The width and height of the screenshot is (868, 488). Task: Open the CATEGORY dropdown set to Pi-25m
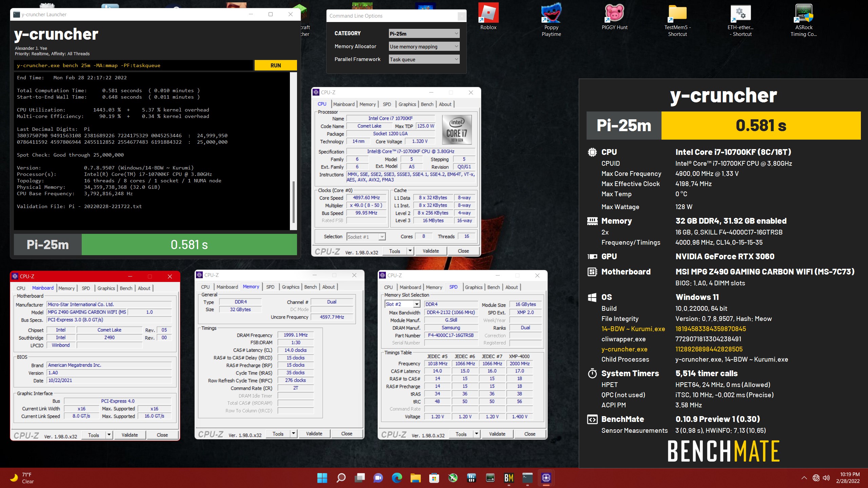(x=424, y=34)
